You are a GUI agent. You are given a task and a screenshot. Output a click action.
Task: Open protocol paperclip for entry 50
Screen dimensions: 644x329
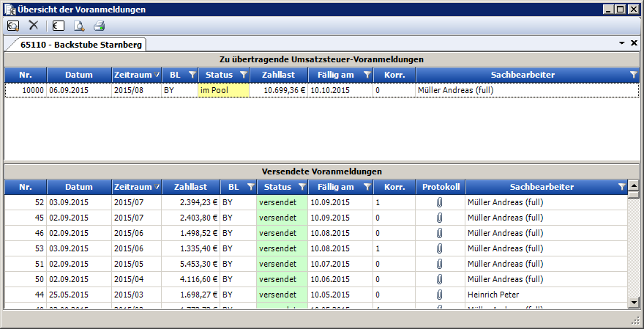440,279
